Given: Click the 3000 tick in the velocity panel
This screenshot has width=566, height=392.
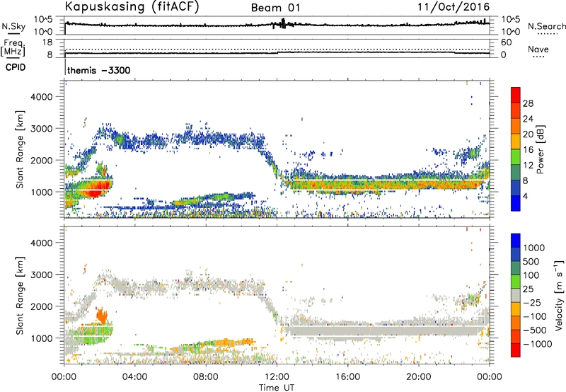Looking at the screenshot, I should (41, 275).
